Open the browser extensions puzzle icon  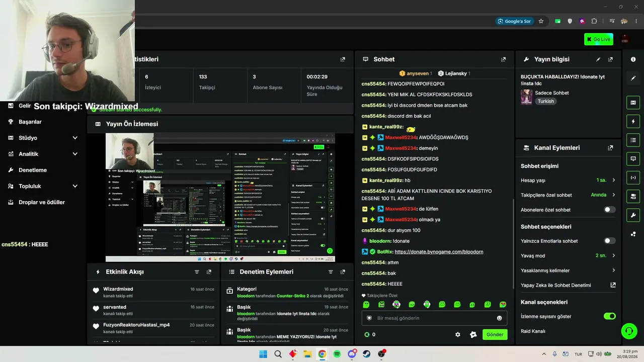point(594,21)
